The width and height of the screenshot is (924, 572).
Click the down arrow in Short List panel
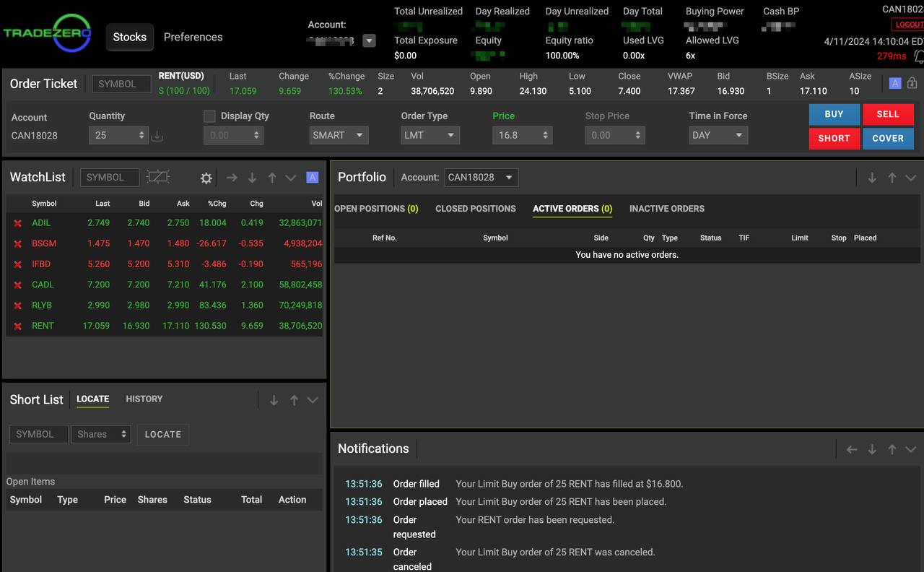[274, 400]
